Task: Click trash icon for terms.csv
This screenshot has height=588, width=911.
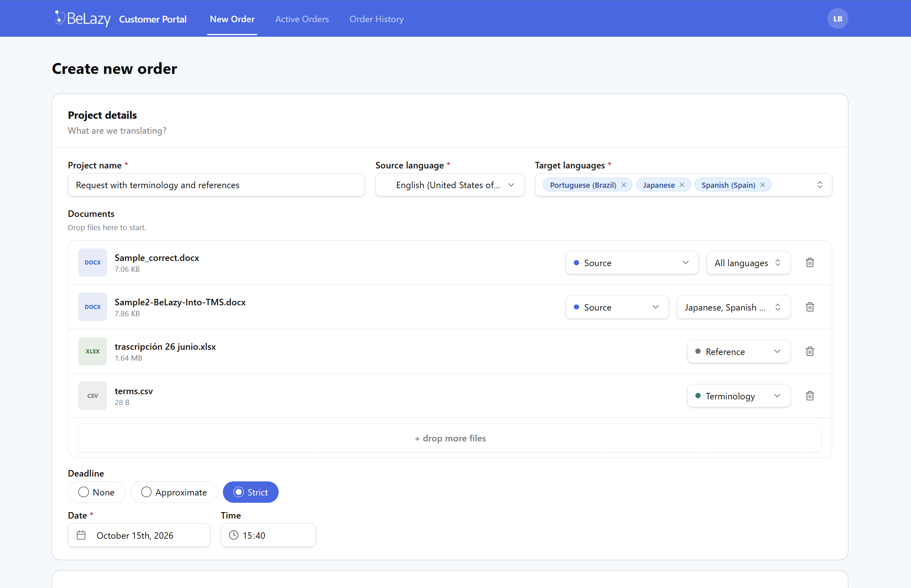Action: [x=810, y=396]
